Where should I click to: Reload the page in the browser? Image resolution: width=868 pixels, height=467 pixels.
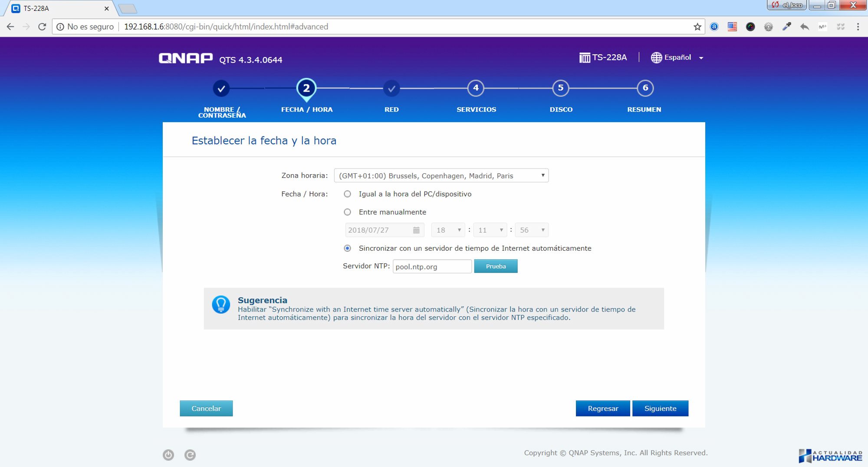pyautogui.click(x=42, y=27)
